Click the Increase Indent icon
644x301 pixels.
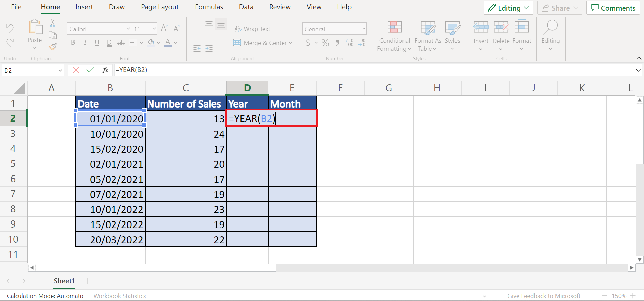[x=209, y=48]
